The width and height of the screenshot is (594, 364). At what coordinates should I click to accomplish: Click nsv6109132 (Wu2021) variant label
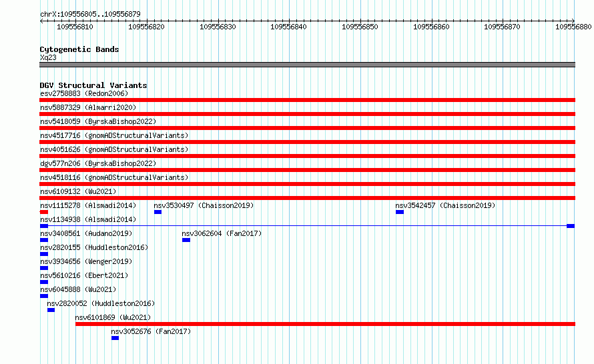coord(78,191)
